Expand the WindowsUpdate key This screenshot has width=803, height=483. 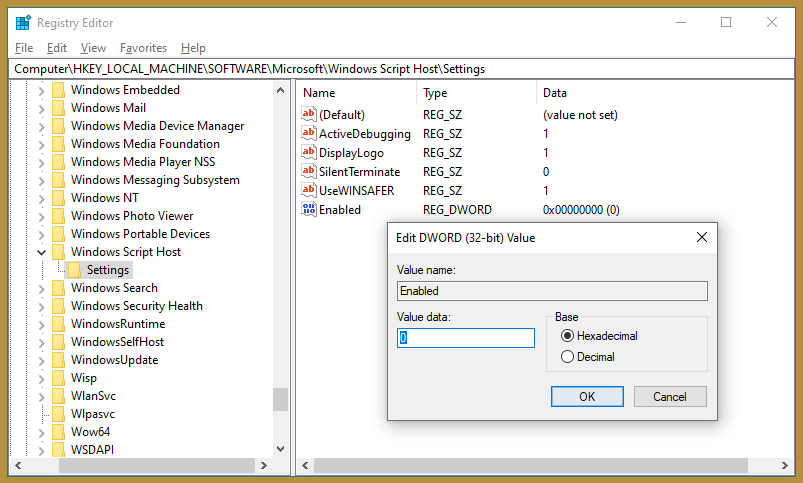point(41,360)
